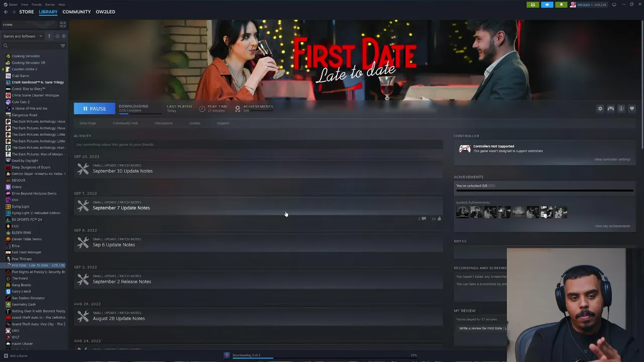
Task: Open the Support link
Action: (x=223, y=123)
